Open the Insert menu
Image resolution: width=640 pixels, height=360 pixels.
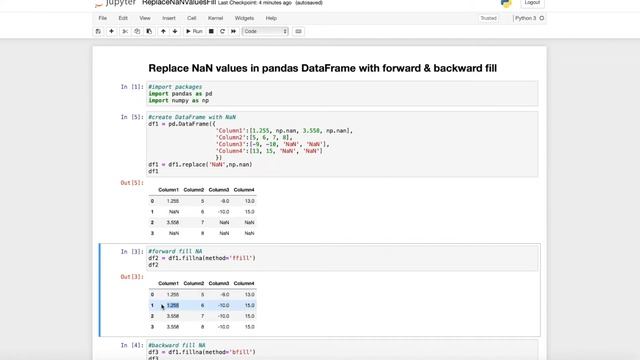click(x=169, y=18)
